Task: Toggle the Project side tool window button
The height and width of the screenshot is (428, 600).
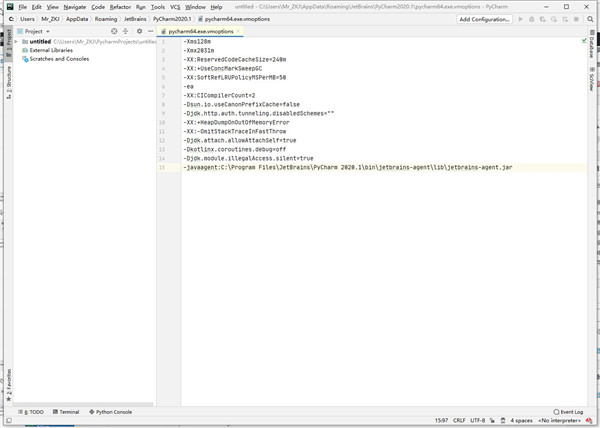Action: point(8,43)
